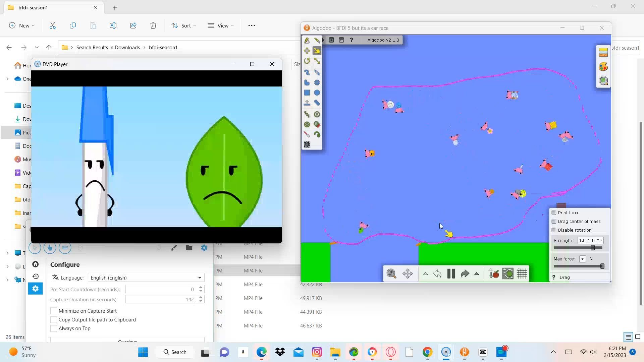
Task: Open the screen recorder Home sidebar tab
Action: point(35,264)
